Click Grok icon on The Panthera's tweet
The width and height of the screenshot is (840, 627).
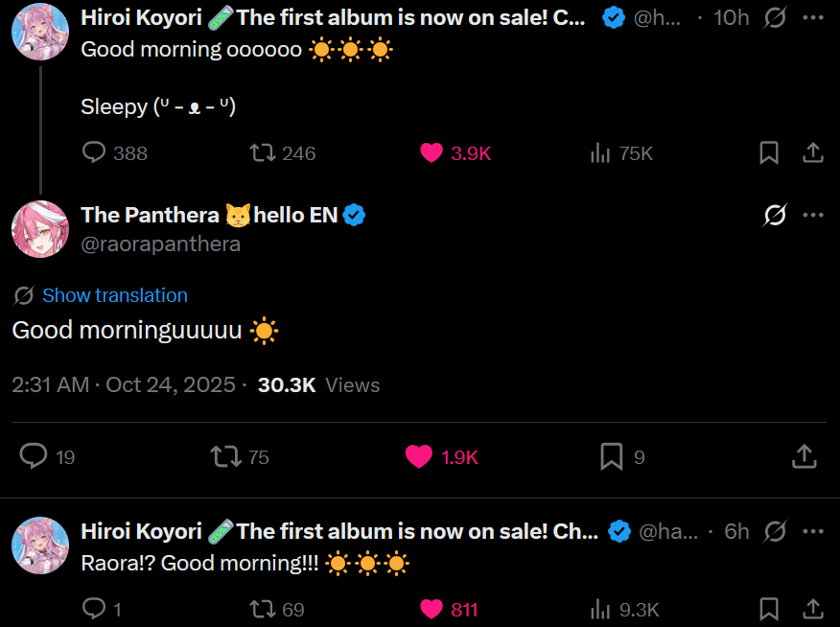click(x=774, y=216)
